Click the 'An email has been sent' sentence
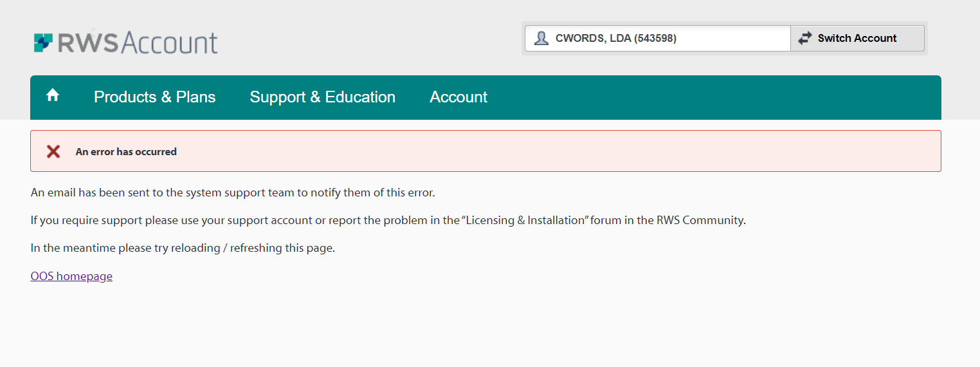Viewport: 980px width, 367px height. (233, 193)
